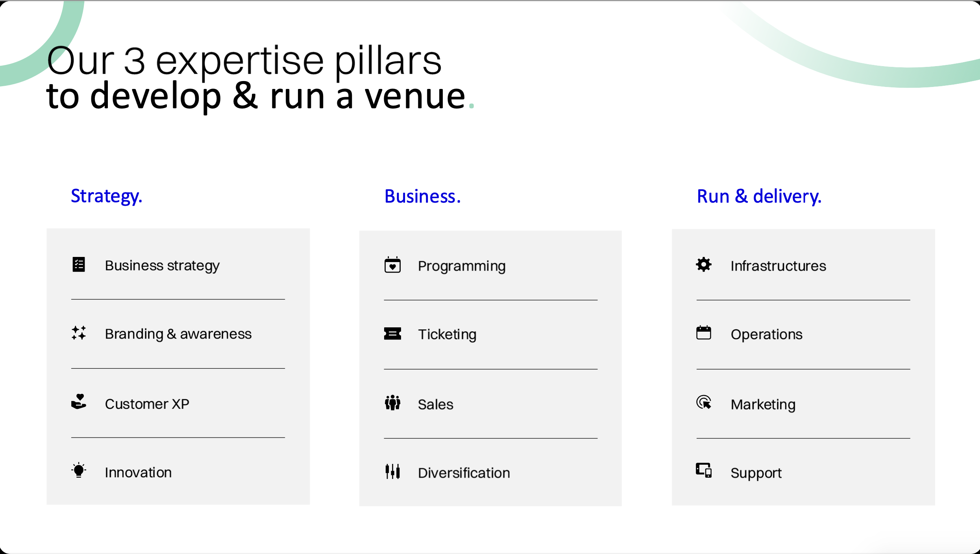Click the cursor-click icon beside Marketing
Screen dimensions: 980x554
click(x=704, y=403)
